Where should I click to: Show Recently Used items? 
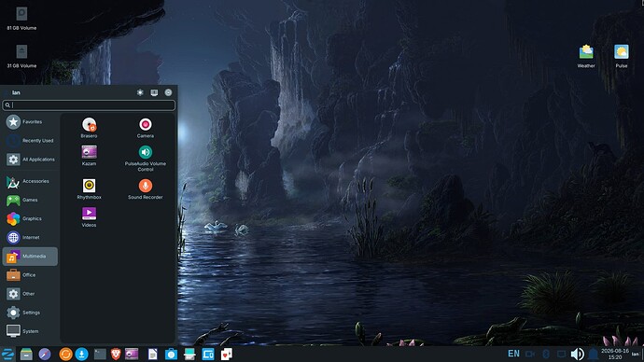pos(30,140)
